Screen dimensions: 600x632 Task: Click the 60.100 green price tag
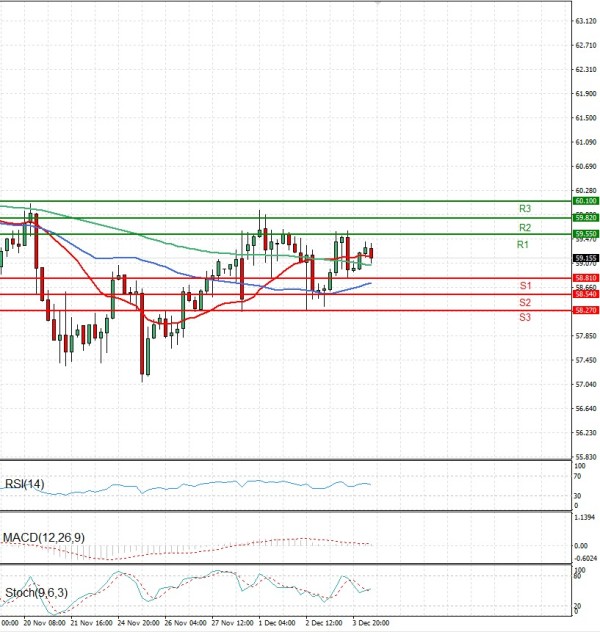coord(585,201)
